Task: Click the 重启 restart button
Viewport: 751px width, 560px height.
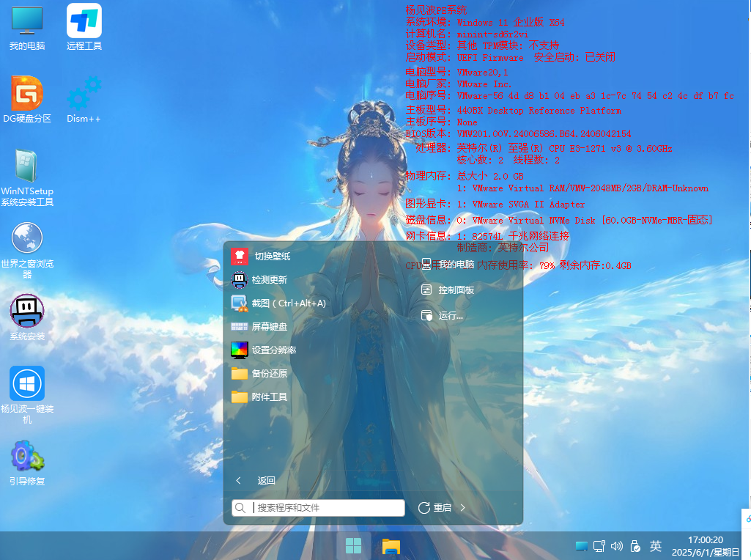Action: (435, 508)
